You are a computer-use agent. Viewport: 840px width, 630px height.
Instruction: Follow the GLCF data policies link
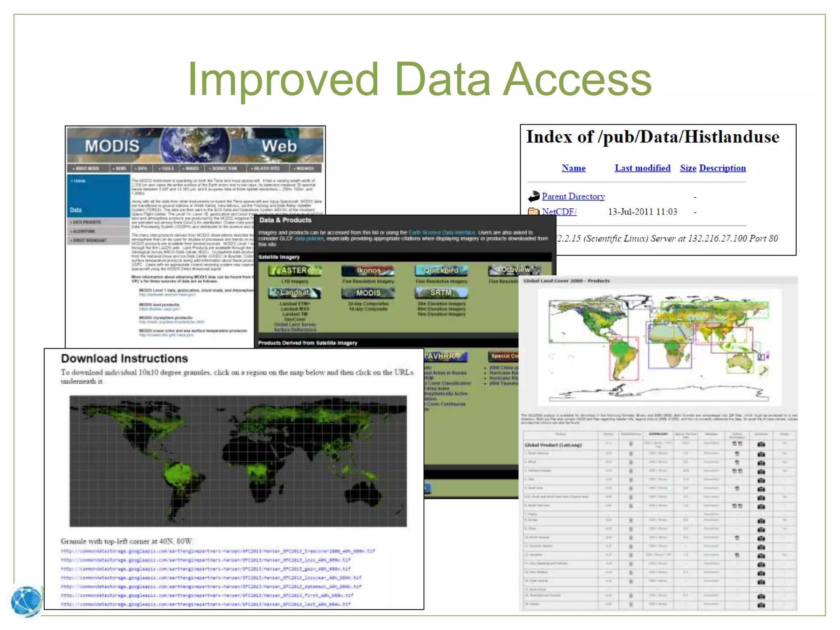309,238
